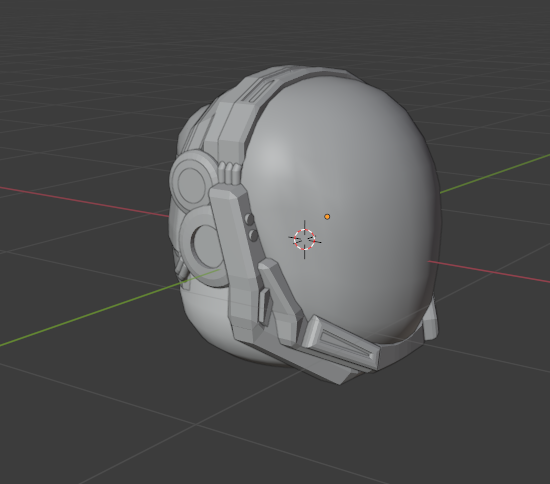Click the upper circular ear disc
This screenshot has width=550, height=484.
coord(191,182)
